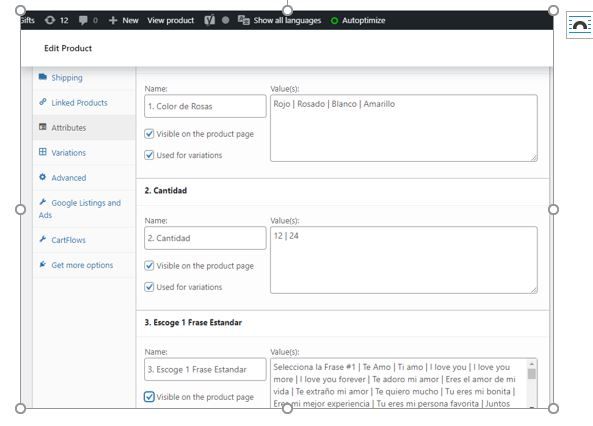
Task: Click the Google Listings wrench icon
Action: click(43, 202)
